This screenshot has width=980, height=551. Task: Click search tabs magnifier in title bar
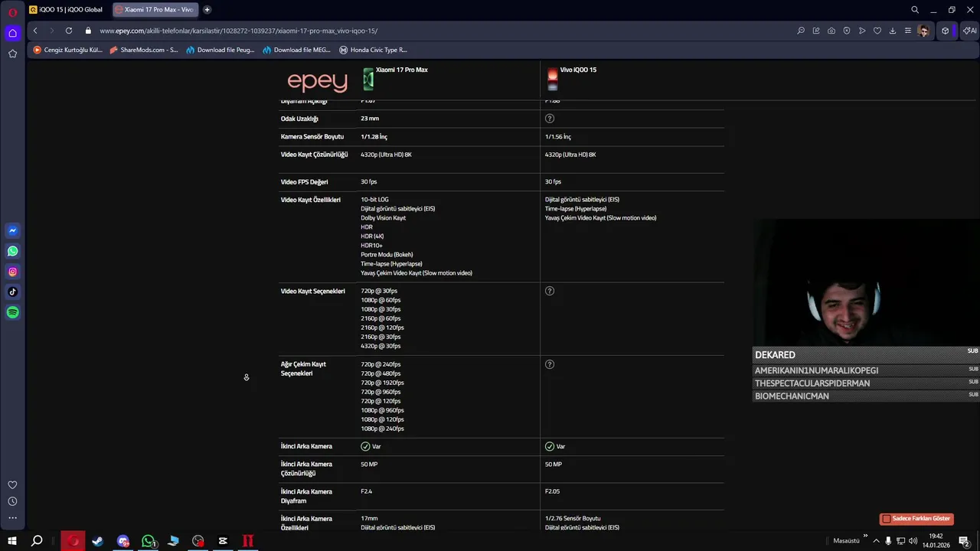(x=915, y=10)
